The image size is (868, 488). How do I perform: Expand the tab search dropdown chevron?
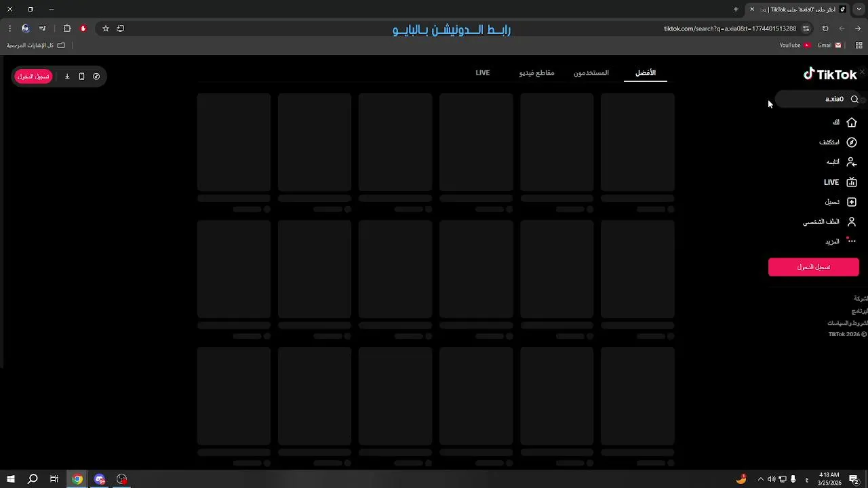[x=859, y=9]
